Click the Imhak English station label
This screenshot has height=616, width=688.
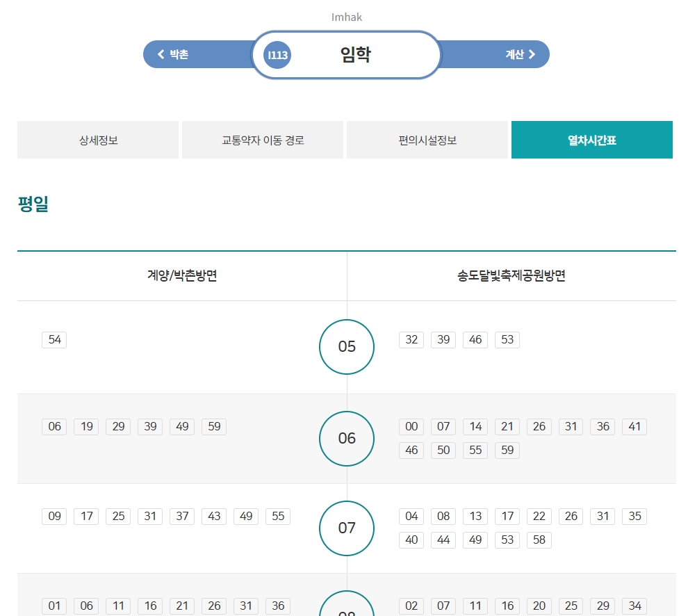tap(345, 17)
